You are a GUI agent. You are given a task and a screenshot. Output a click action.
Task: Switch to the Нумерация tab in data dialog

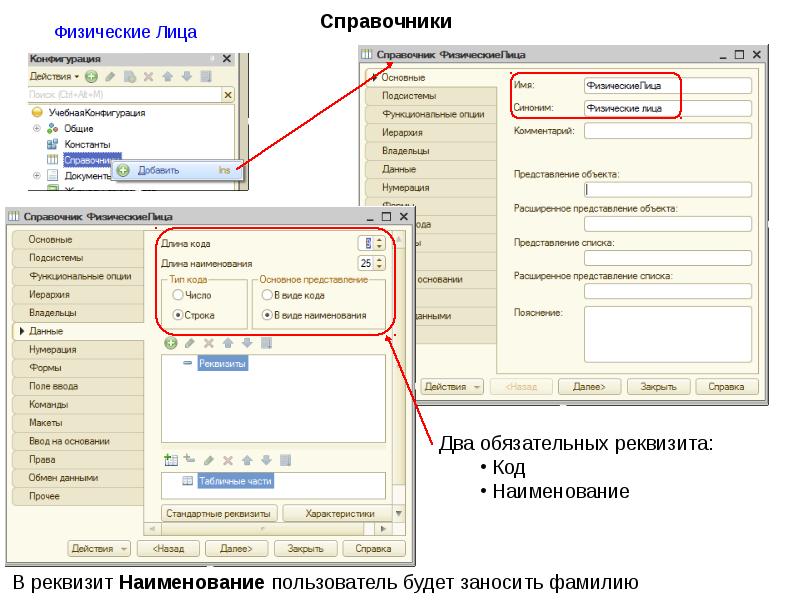click(54, 350)
